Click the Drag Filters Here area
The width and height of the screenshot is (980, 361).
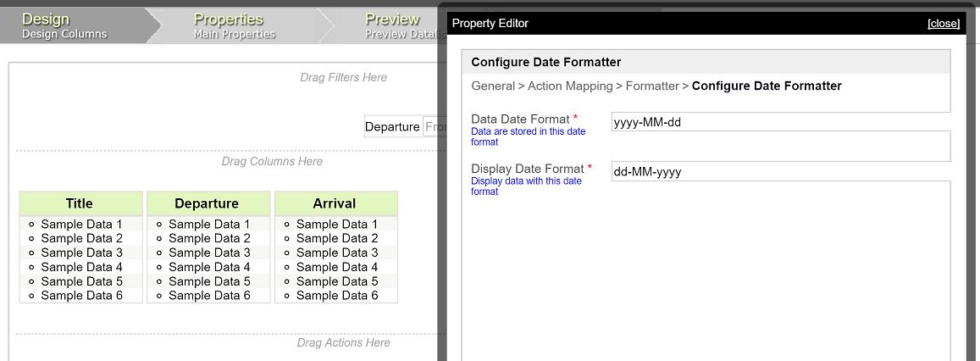pyautogui.click(x=343, y=77)
